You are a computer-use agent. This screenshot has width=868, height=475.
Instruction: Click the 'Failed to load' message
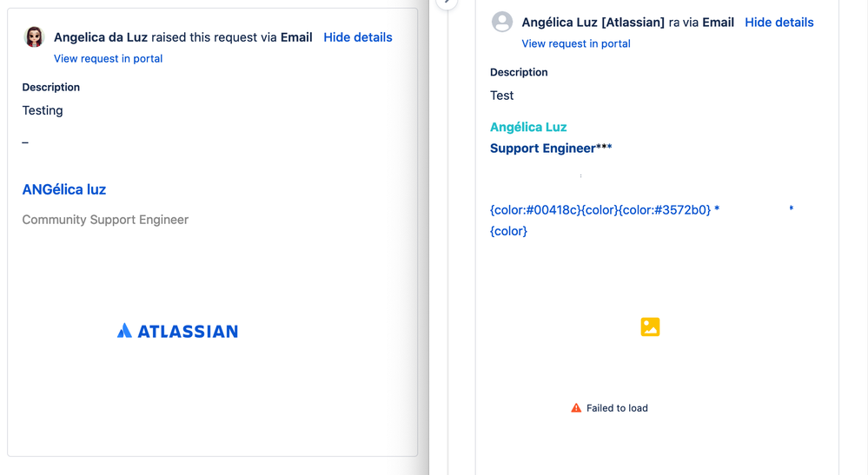tap(617, 408)
